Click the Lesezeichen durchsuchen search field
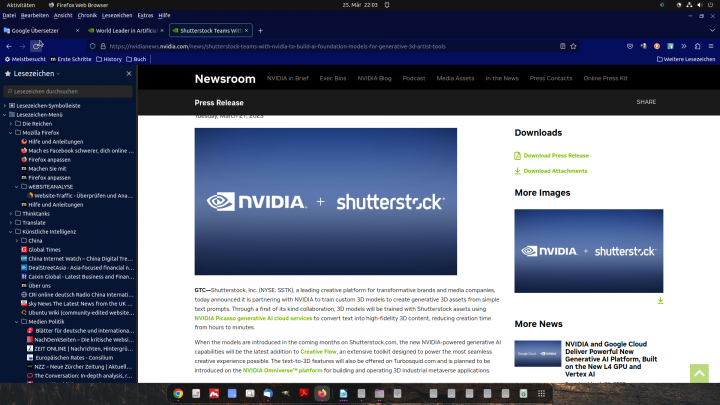720x405 pixels. coord(68,91)
